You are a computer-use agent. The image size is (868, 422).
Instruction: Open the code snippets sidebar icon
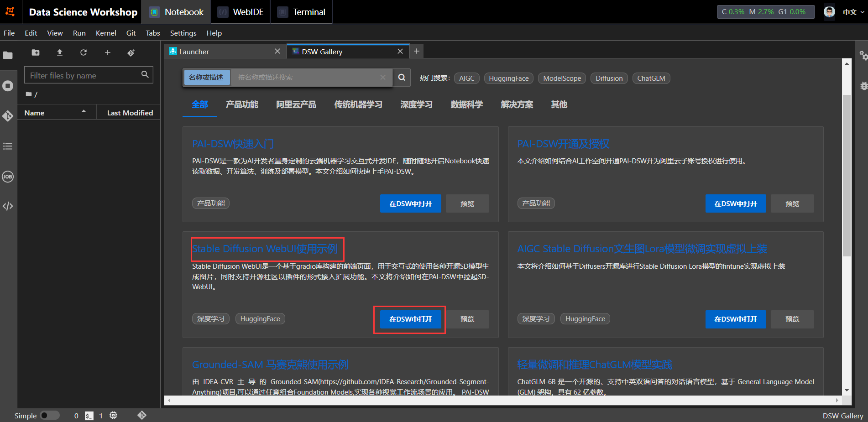(x=8, y=206)
